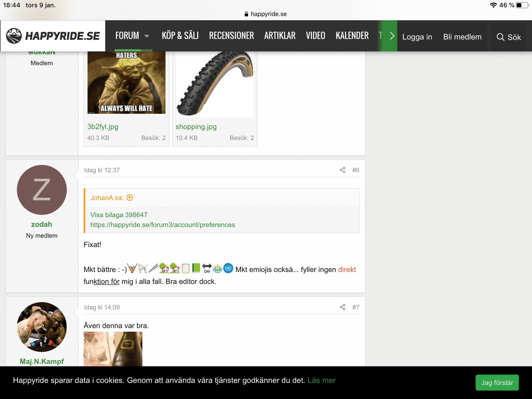The height and width of the screenshot is (399, 532).
Task: Follow the account/preferences URL link
Action: 163,225
